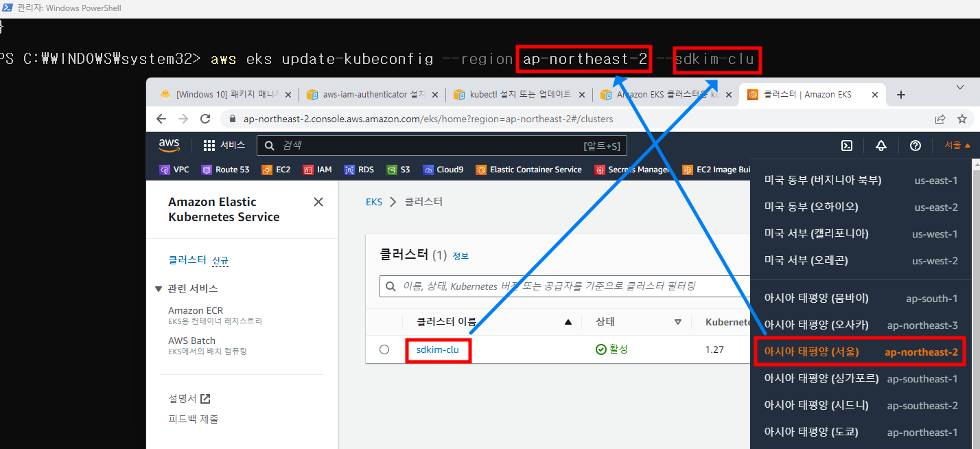Close the 클러스터 | Amazon EKS tab
The width and height of the screenshot is (980, 449).
click(x=874, y=95)
